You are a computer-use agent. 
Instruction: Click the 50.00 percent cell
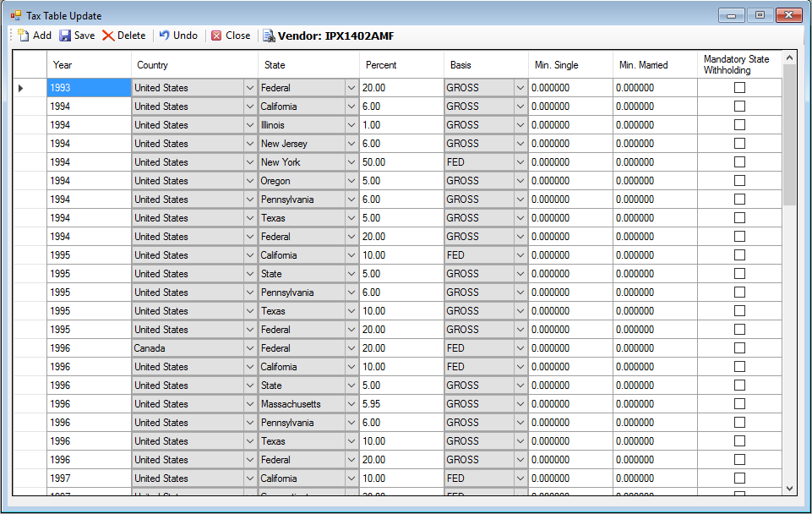tap(401, 162)
